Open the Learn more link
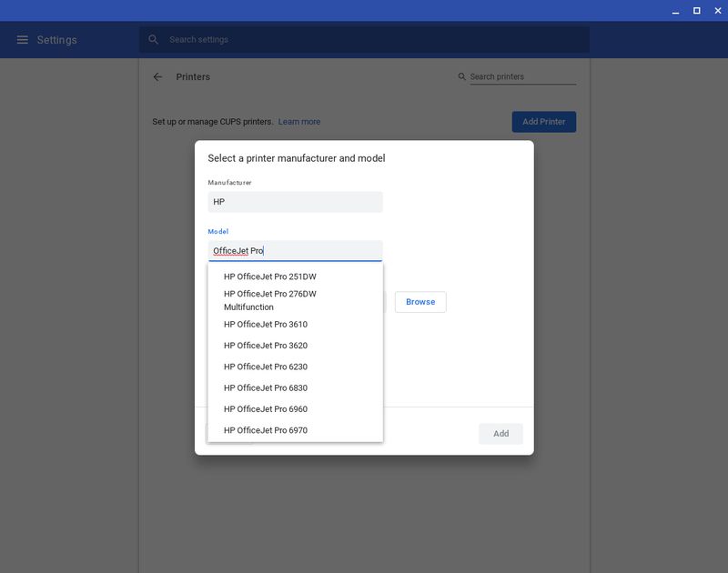Image resolution: width=728 pixels, height=573 pixels. coord(299,122)
